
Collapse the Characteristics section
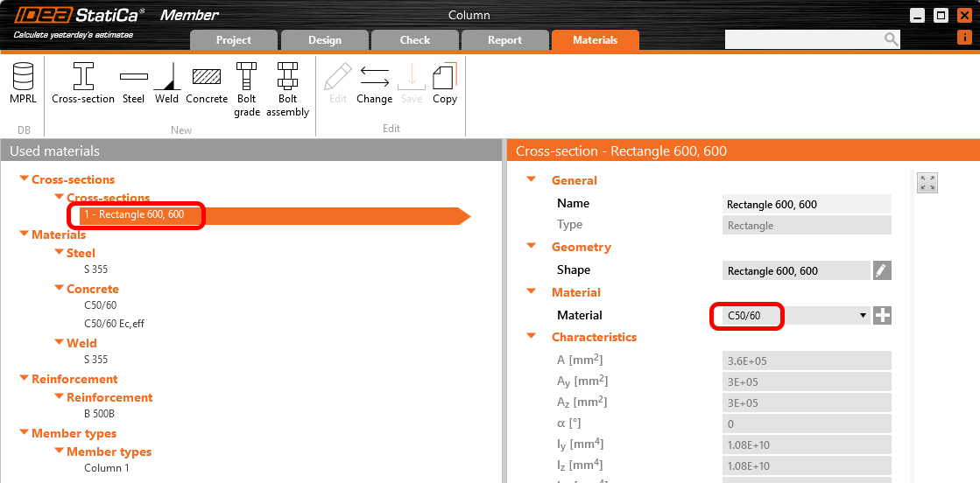pyautogui.click(x=531, y=337)
